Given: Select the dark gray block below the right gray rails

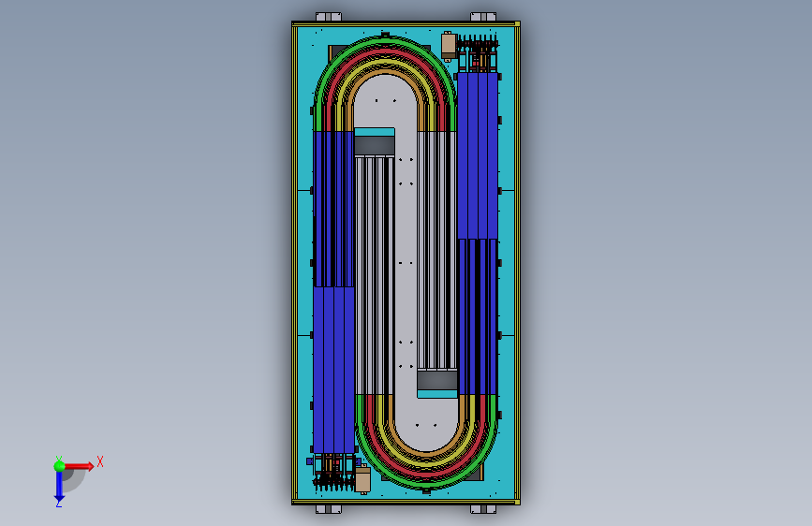Looking at the screenshot, I should tap(437, 381).
